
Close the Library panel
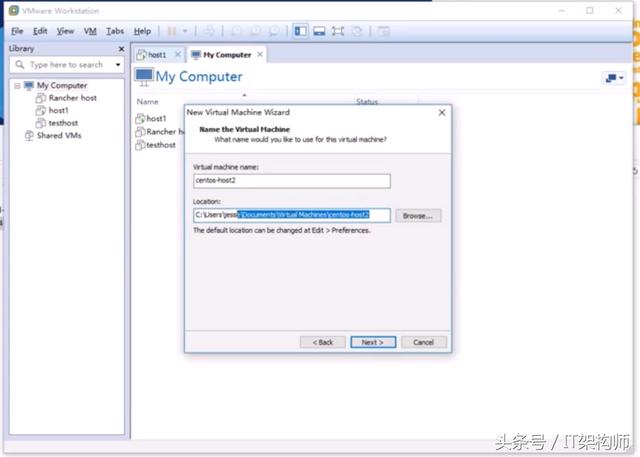(121, 49)
